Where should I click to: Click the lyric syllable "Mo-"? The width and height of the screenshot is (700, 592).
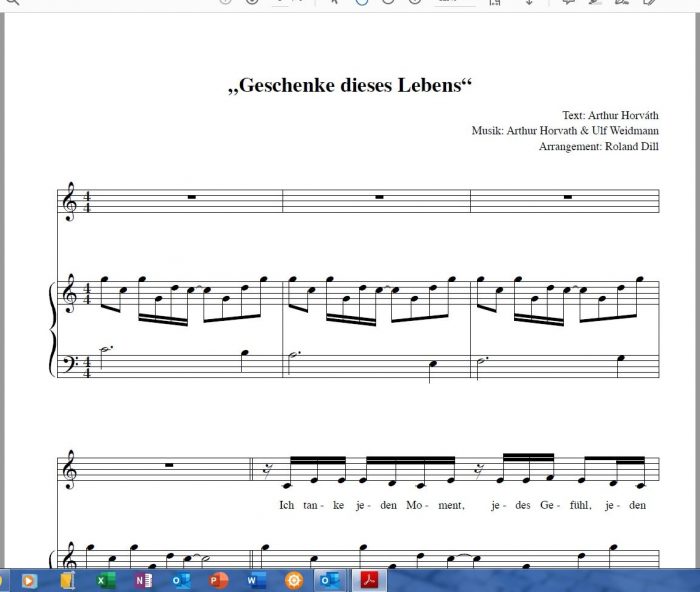click(417, 505)
